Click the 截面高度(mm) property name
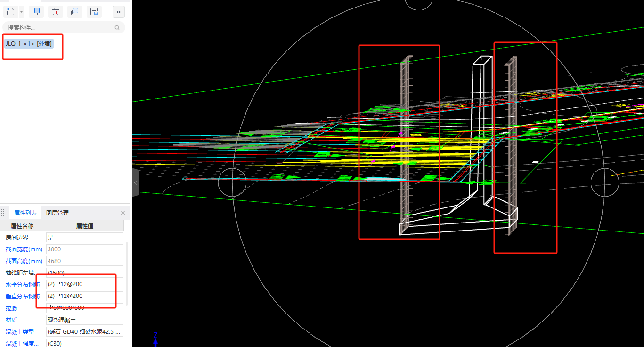 (24, 261)
